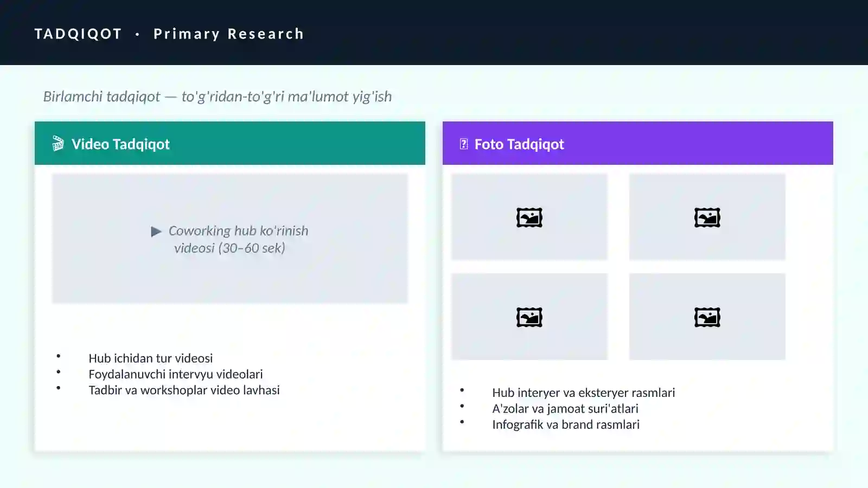Select bullet Foydalanuvchi intervyu videolari
The width and height of the screenshot is (868, 488).
(x=176, y=374)
